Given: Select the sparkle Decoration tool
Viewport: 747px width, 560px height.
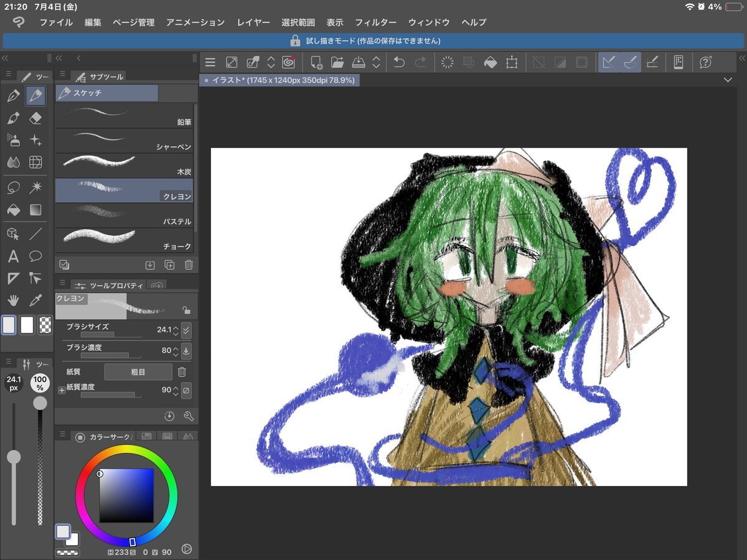Looking at the screenshot, I should [36, 140].
